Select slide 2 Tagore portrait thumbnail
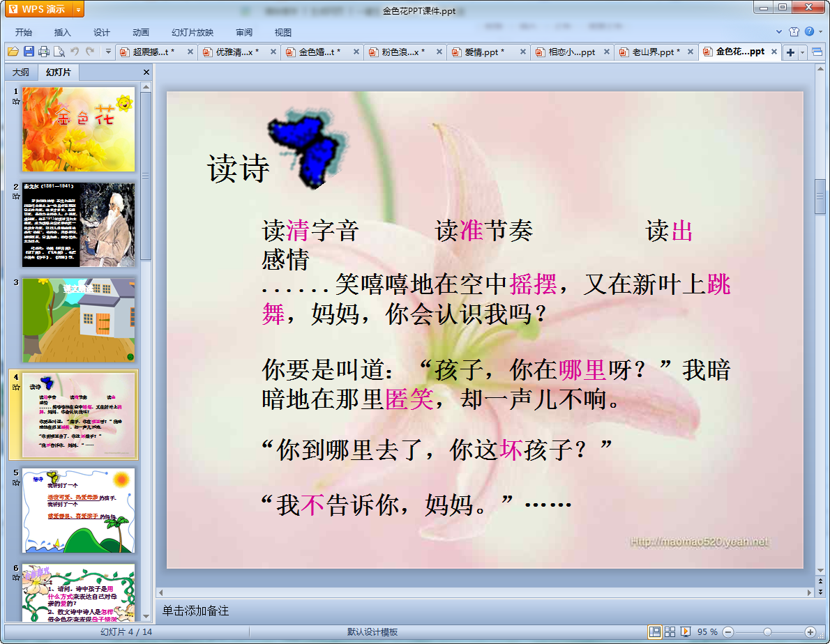Screen dimensions: 830x644 click(78, 224)
